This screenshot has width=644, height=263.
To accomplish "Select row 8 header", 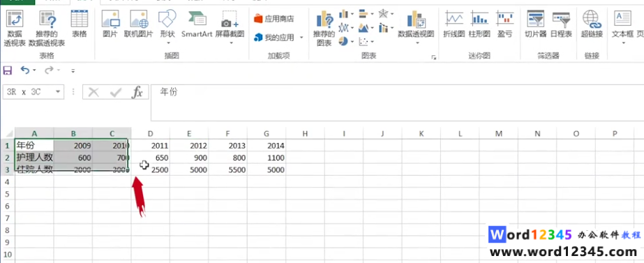I will pyautogui.click(x=8, y=230).
